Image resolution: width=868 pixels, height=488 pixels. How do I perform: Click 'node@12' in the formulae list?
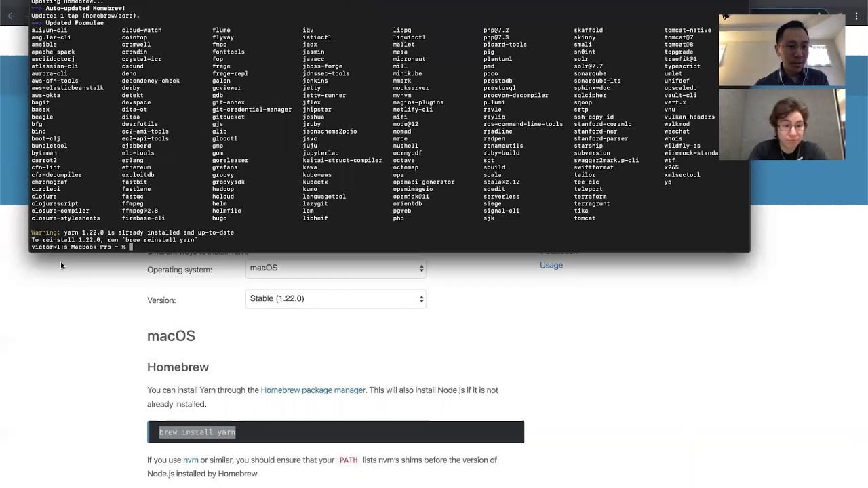click(406, 124)
